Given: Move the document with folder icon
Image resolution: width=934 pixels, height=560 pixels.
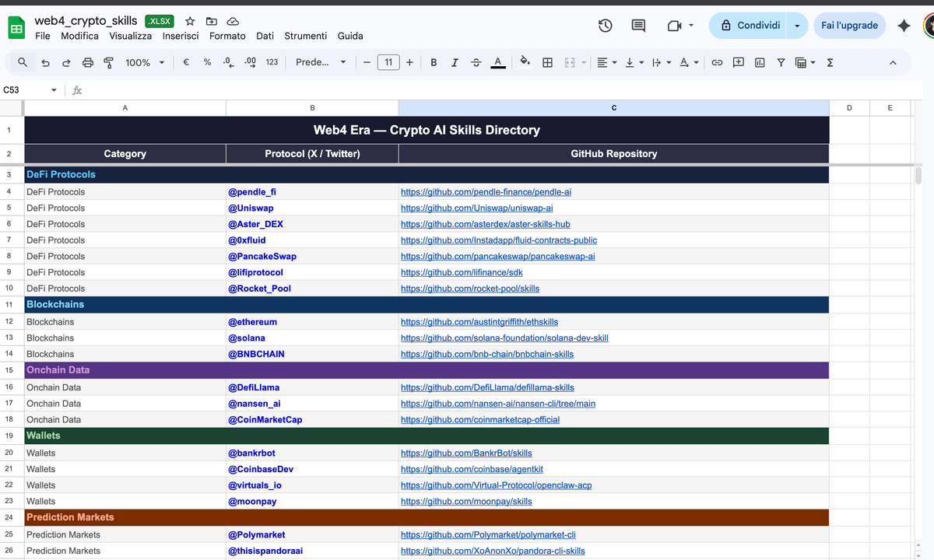Looking at the screenshot, I should 212,21.
